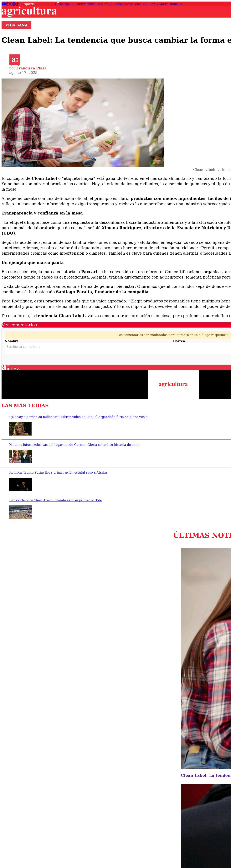Open the YouTube social icon
Image resolution: width=231 pixels, height=868 pixels.
(4, 4)
